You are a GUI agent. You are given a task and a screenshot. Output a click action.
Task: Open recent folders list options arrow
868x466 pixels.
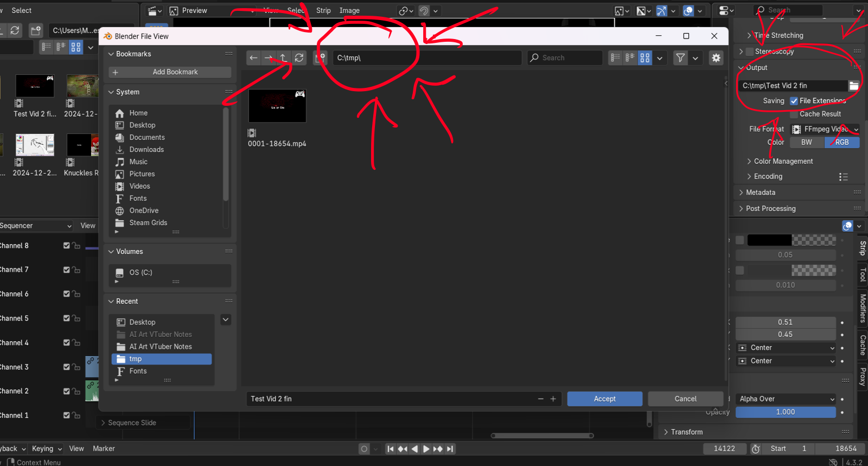[226, 320]
